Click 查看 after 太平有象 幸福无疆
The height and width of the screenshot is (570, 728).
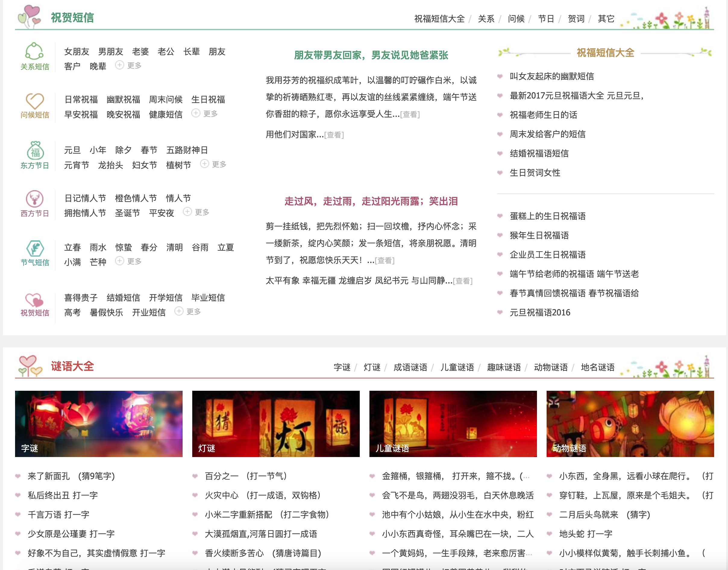[x=463, y=281]
